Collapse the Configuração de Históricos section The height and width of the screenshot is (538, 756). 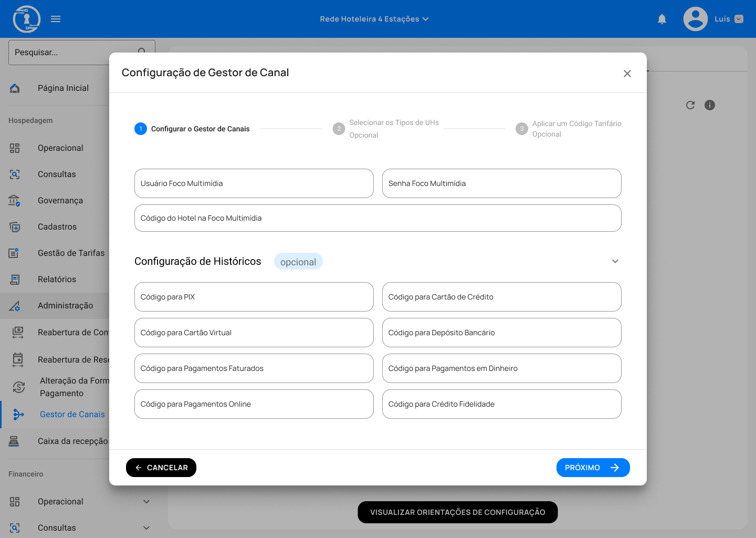coord(615,261)
